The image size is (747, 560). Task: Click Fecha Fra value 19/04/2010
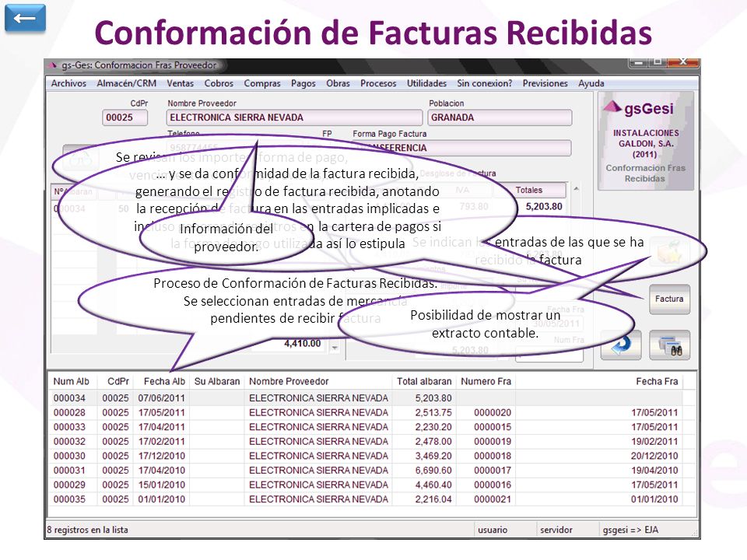click(x=654, y=471)
